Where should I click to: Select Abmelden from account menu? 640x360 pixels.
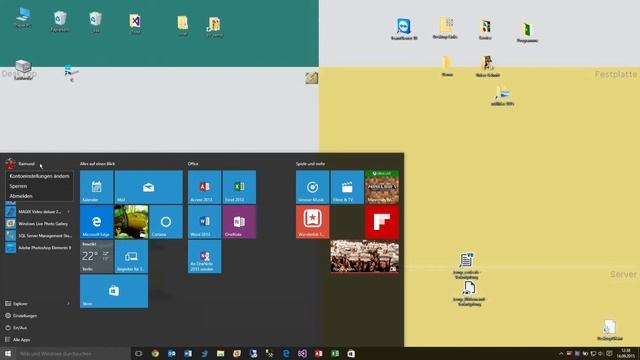(x=39, y=196)
